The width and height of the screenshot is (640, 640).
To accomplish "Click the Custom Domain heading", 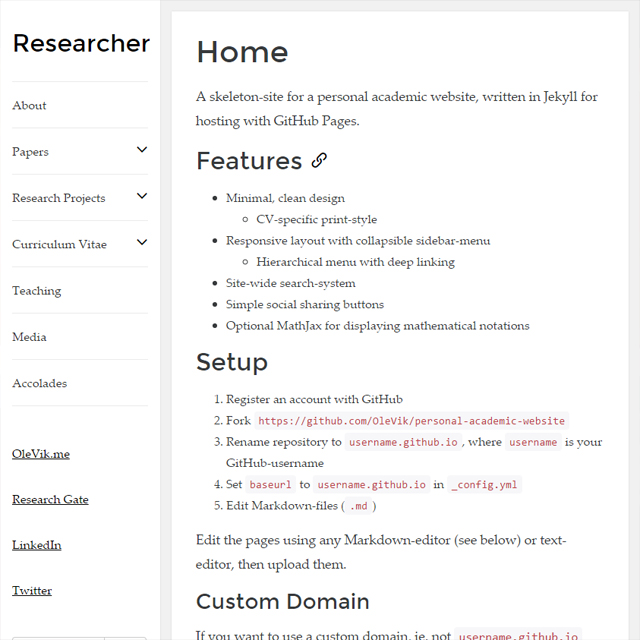I will coord(282,602).
